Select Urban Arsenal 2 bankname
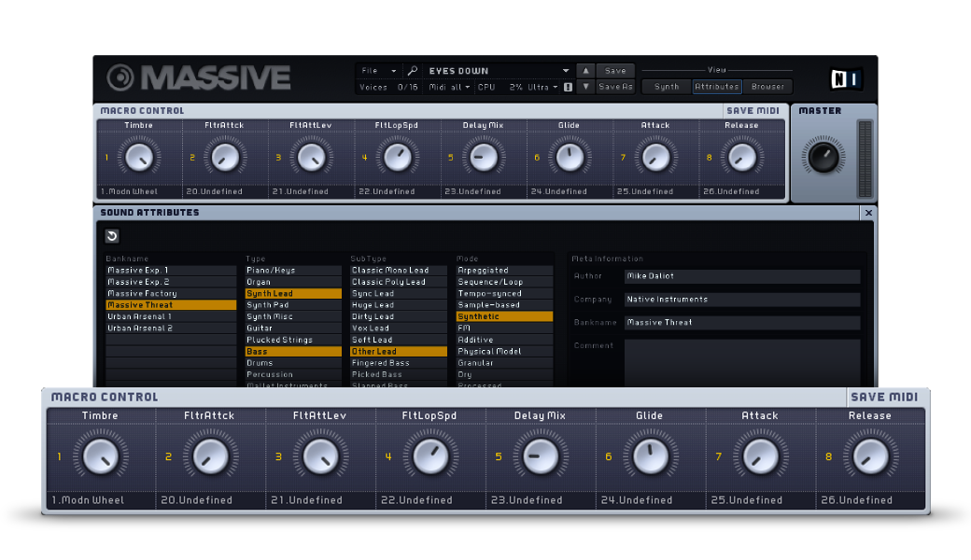 [171, 328]
